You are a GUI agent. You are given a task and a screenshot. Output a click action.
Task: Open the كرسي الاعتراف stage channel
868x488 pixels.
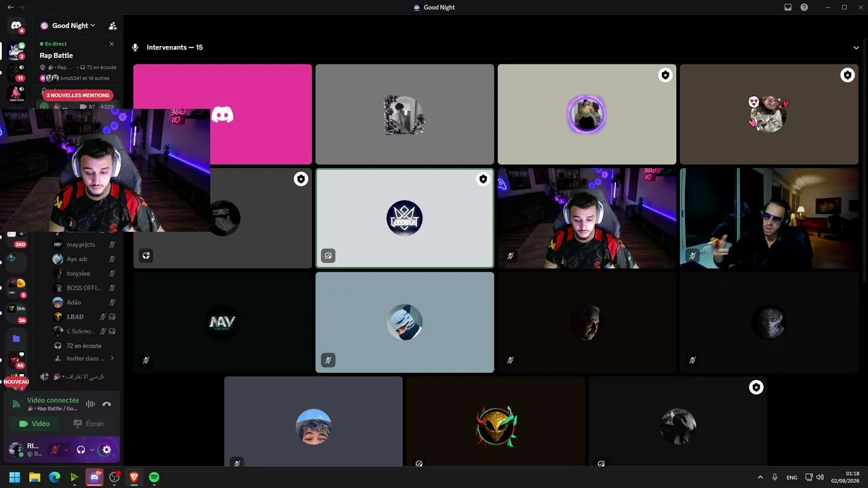tap(78, 376)
